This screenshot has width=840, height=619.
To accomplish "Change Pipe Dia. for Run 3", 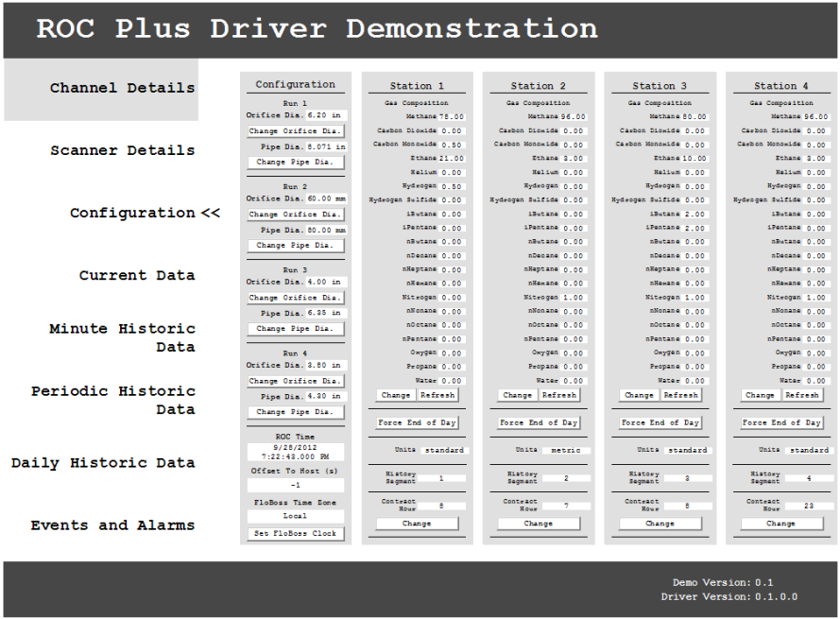I will [x=295, y=329].
